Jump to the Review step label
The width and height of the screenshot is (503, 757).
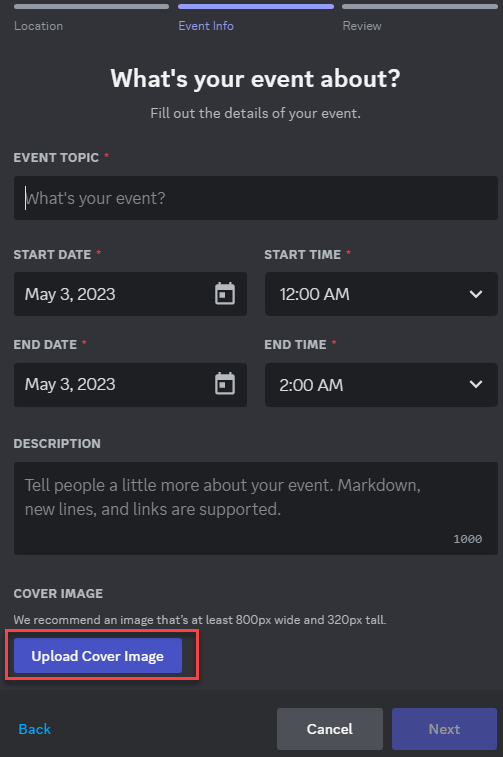362,26
